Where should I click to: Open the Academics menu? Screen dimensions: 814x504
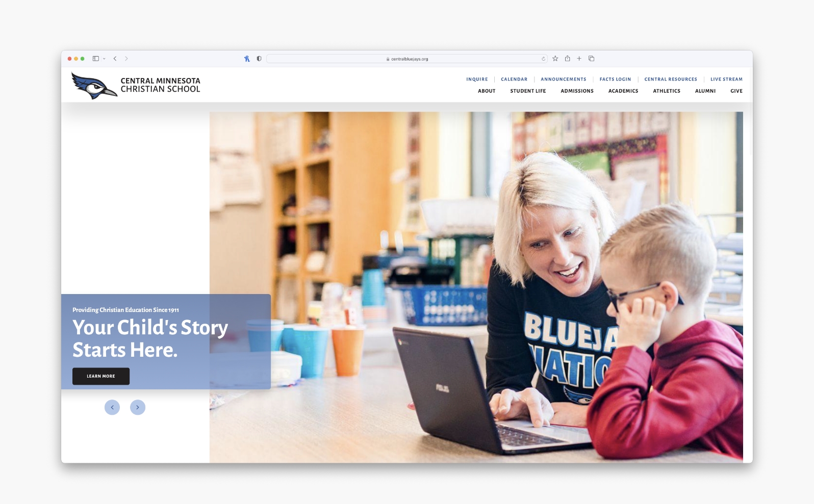coord(623,91)
